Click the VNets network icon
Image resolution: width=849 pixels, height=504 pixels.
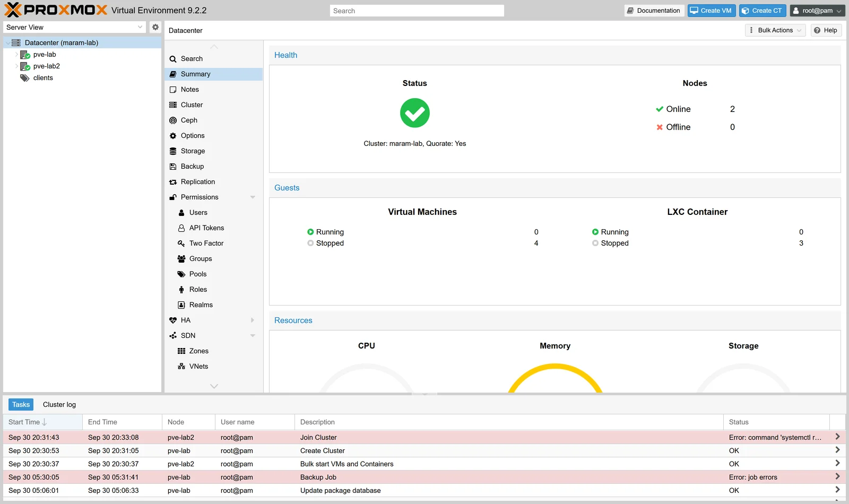(x=181, y=367)
